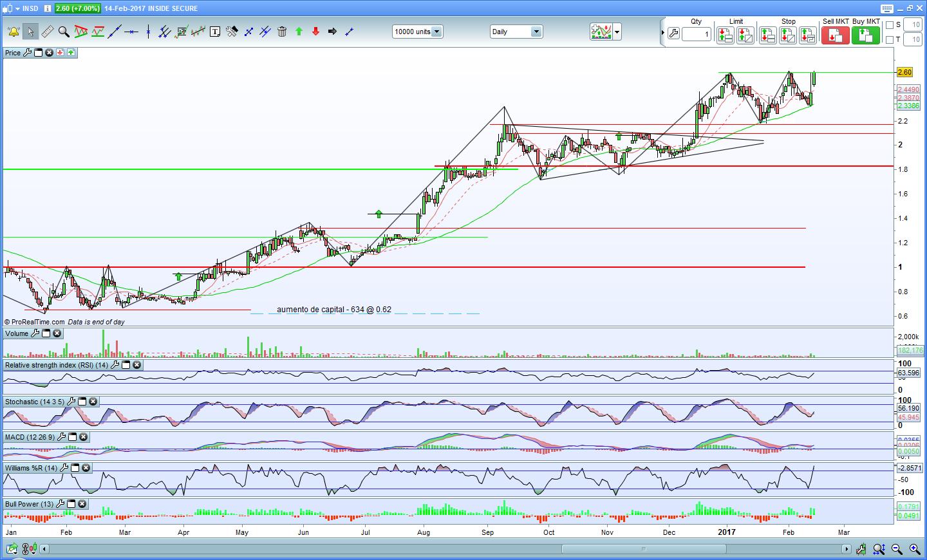This screenshot has height=560, width=927.
Task: Open RSI indicator wrench settings
Action: (115, 365)
